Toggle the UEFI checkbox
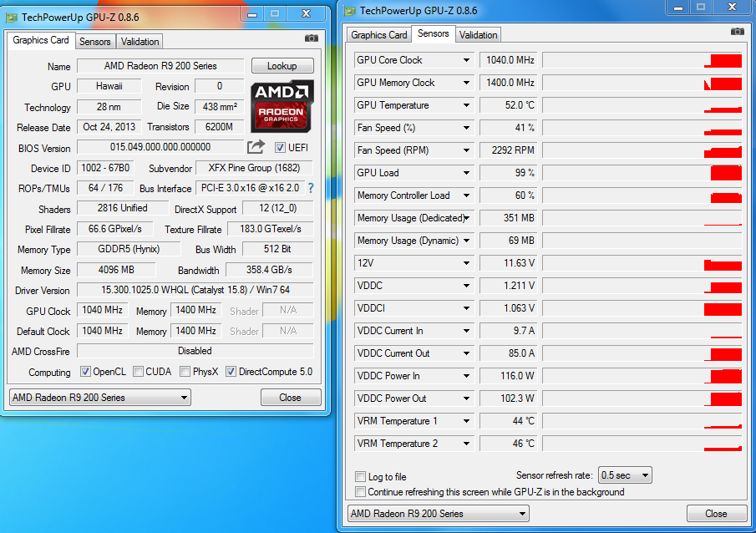This screenshot has height=533, width=756. click(280, 148)
